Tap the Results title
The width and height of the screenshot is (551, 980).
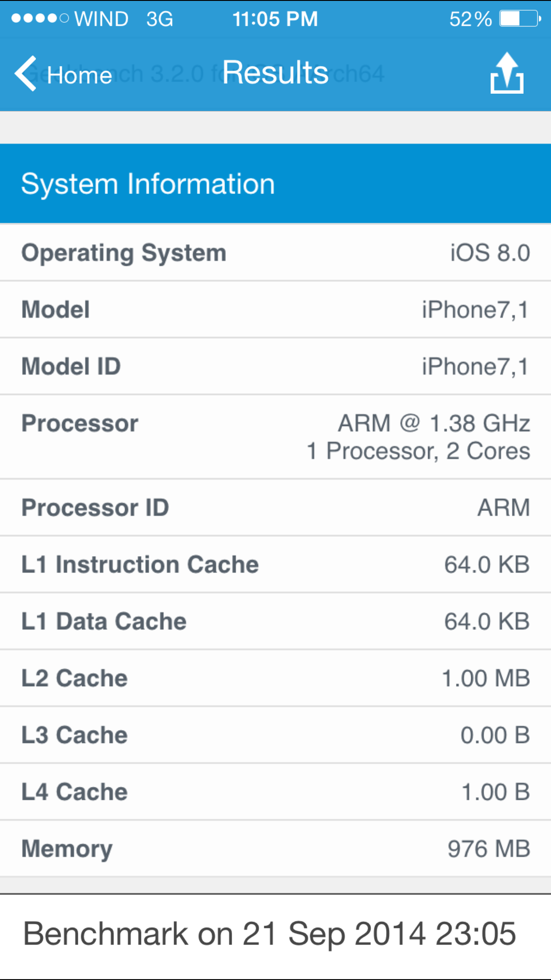coord(275,72)
